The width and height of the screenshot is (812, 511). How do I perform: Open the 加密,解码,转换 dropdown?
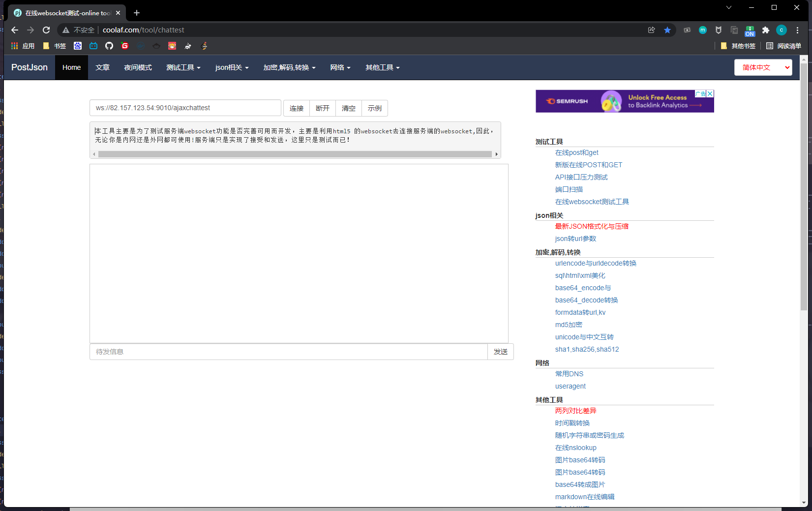pos(289,67)
